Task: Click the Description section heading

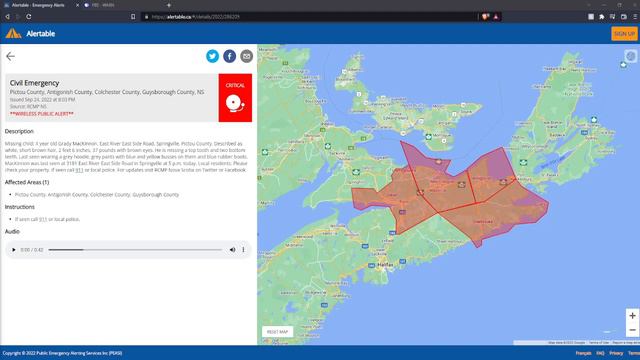Action: point(19,131)
